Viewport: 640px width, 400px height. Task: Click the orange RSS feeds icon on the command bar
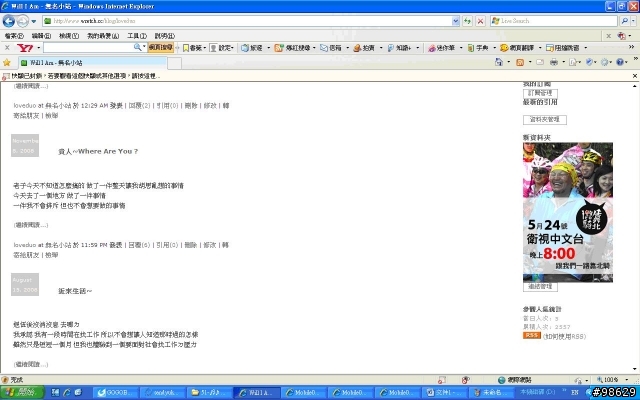coord(520,62)
